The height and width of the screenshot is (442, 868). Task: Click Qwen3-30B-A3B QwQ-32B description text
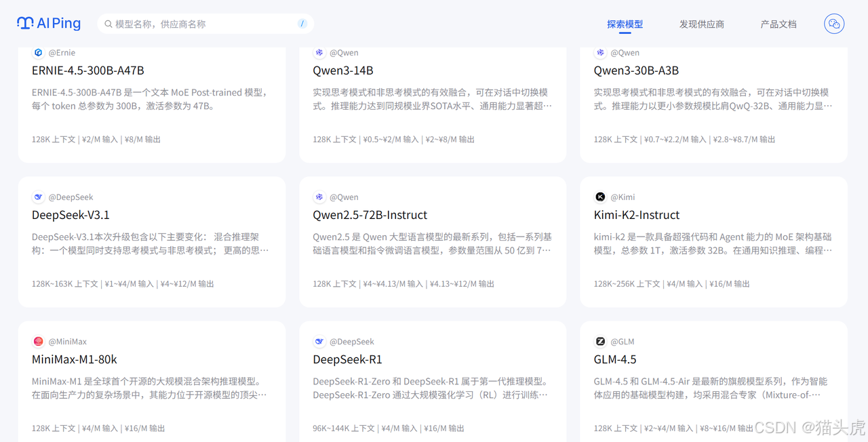pos(713,99)
